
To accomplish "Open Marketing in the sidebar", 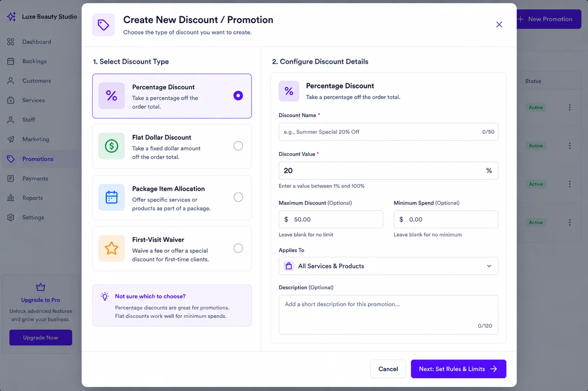I will 36,139.
